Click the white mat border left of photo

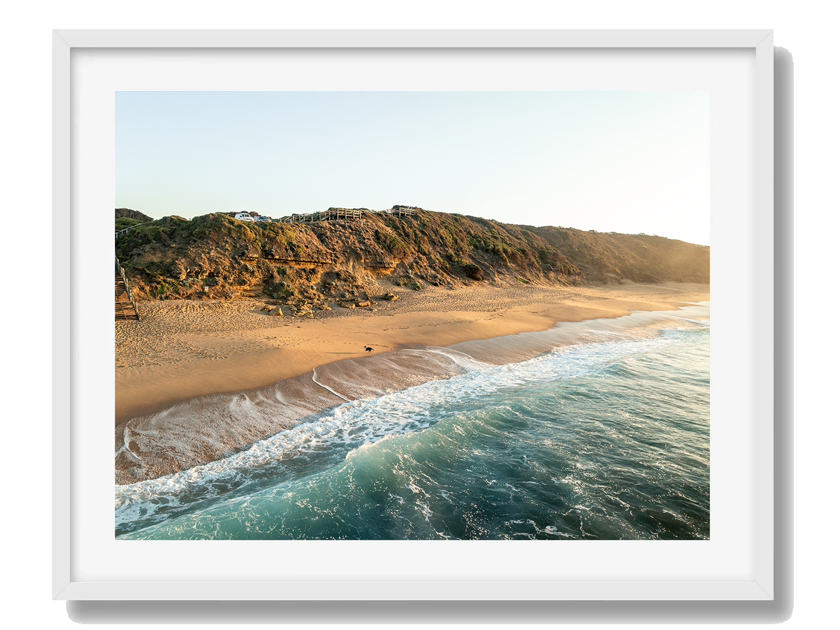click(x=93, y=315)
